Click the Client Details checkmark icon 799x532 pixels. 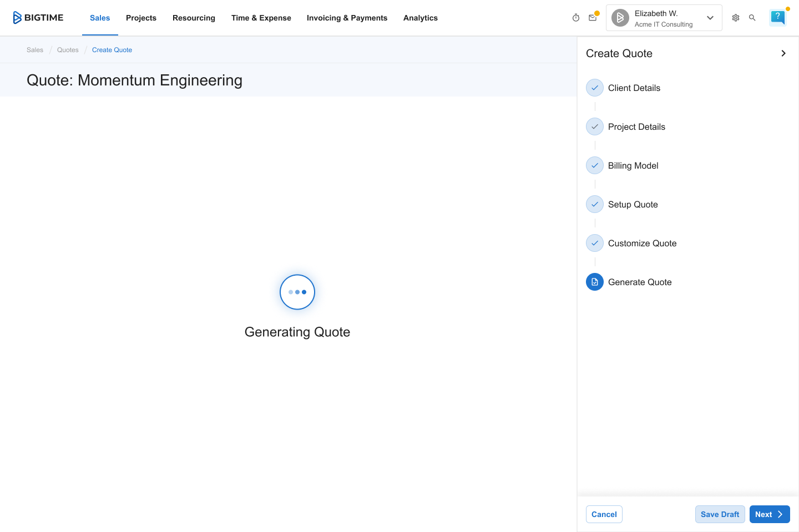click(x=595, y=88)
